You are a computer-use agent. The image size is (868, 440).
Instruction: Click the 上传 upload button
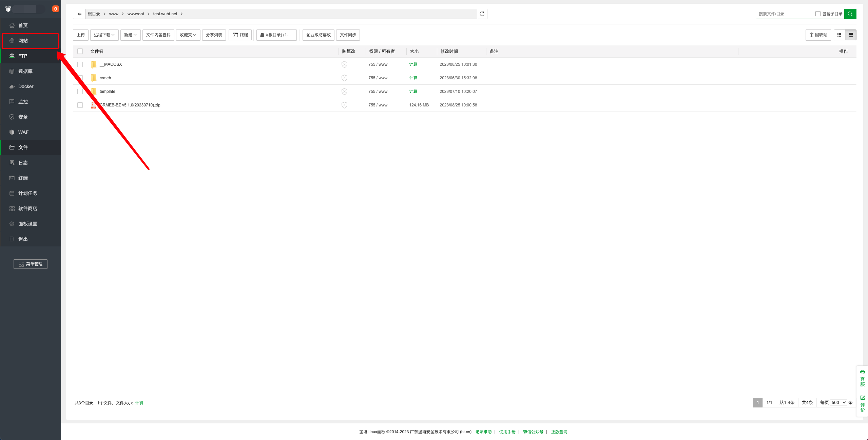coord(81,35)
